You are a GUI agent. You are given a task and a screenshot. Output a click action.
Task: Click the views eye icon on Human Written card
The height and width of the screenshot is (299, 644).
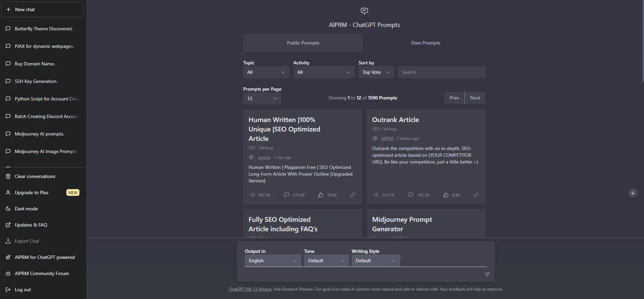click(253, 195)
